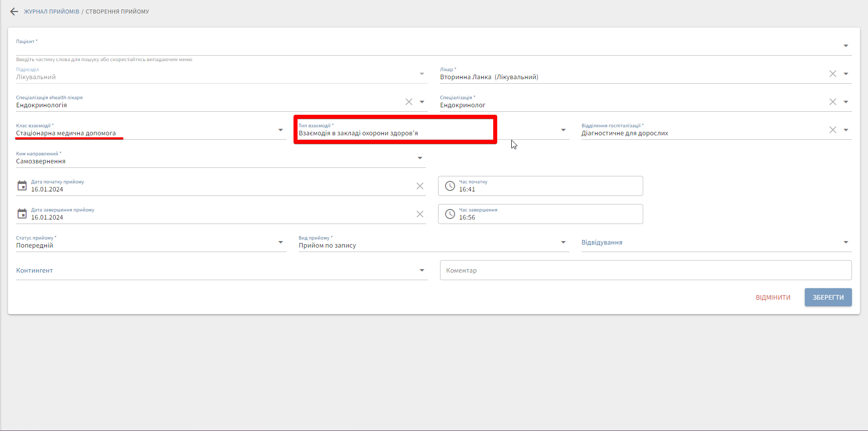This screenshot has width=868, height=431.
Task: Click the back arrow icon
Action: click(14, 12)
